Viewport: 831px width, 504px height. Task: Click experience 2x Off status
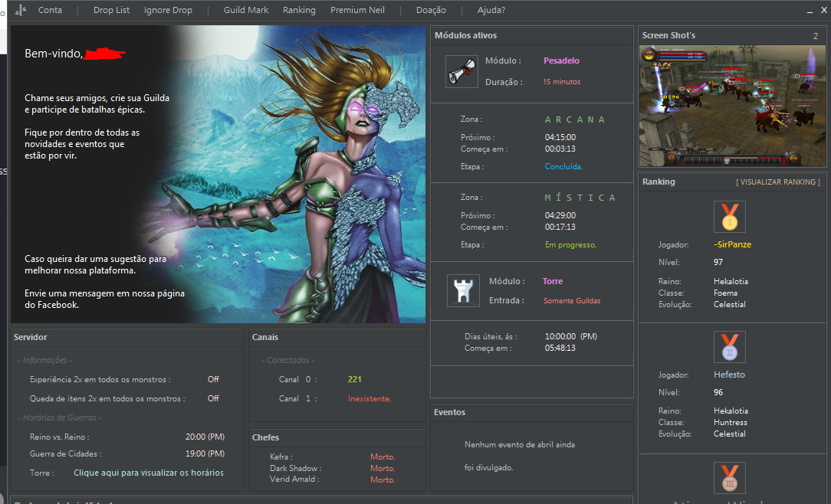[213, 380]
